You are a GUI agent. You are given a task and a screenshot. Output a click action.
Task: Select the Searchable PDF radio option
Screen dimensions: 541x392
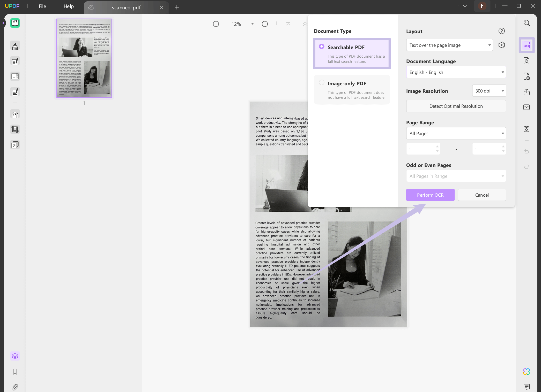(x=321, y=47)
